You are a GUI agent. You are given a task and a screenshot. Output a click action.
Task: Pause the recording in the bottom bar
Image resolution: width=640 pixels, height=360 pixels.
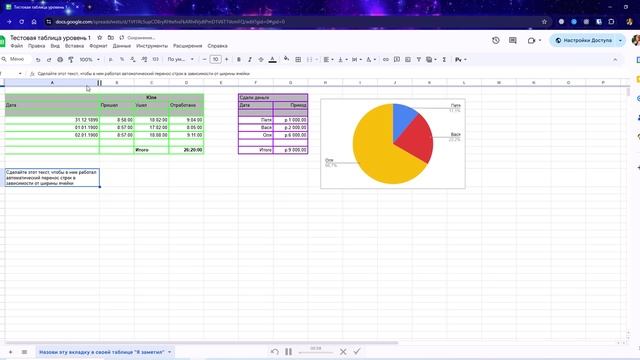pyautogui.click(x=289, y=351)
